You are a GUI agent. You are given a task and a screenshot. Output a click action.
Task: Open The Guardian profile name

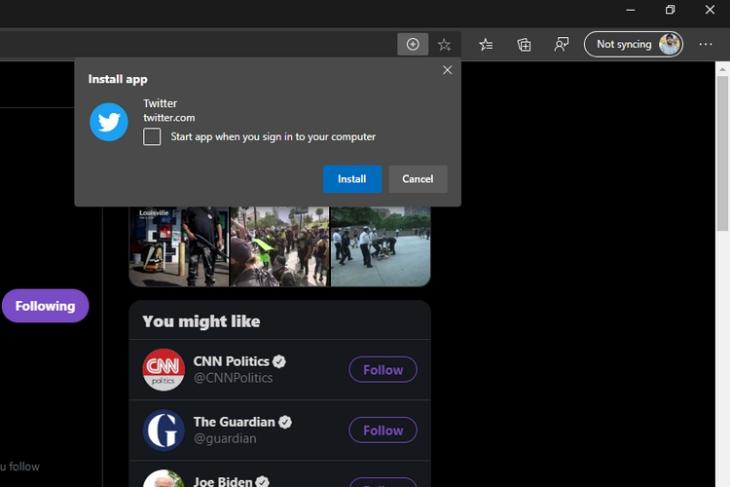(234, 422)
